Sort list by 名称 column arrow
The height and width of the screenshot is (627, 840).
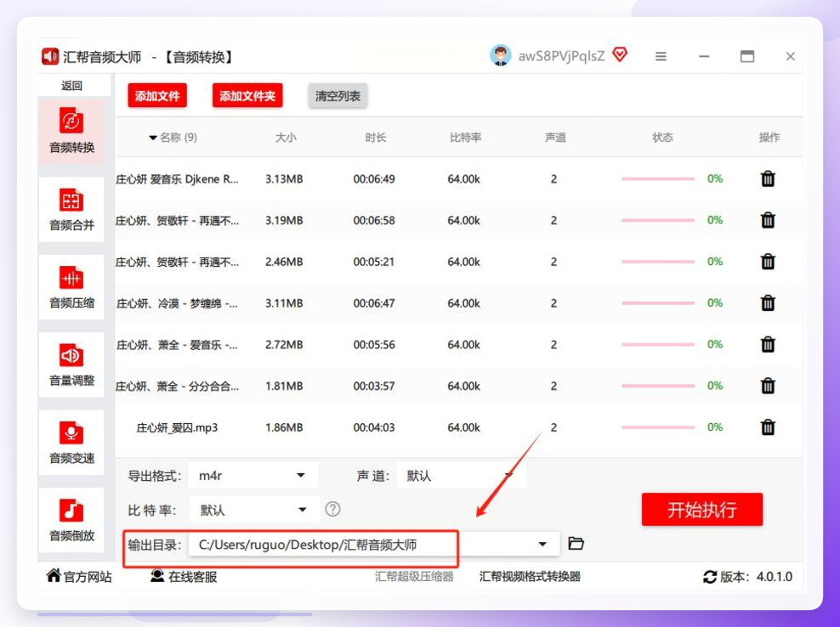point(153,138)
